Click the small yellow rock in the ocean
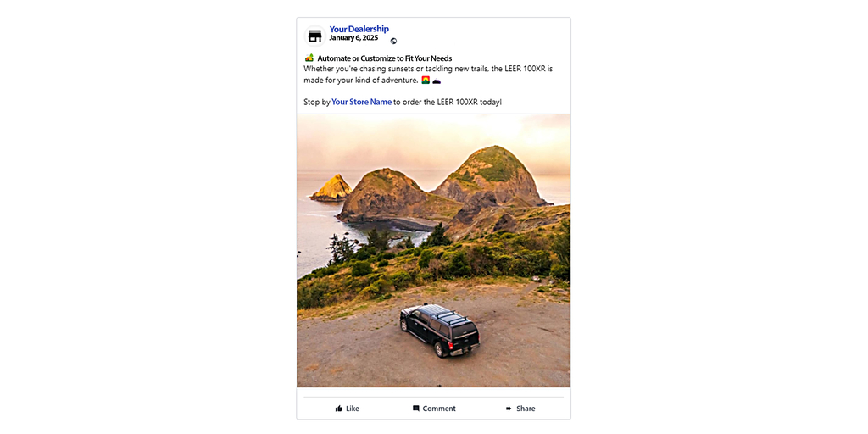This screenshot has width=868, height=434. [331, 187]
